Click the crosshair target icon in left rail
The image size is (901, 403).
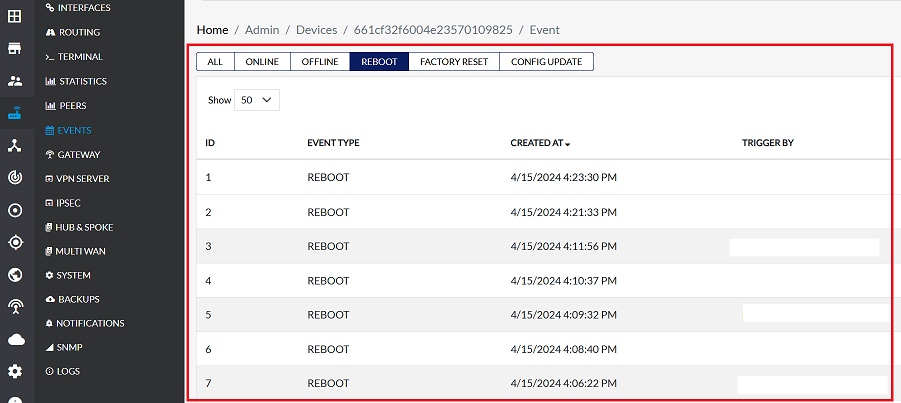[x=14, y=243]
